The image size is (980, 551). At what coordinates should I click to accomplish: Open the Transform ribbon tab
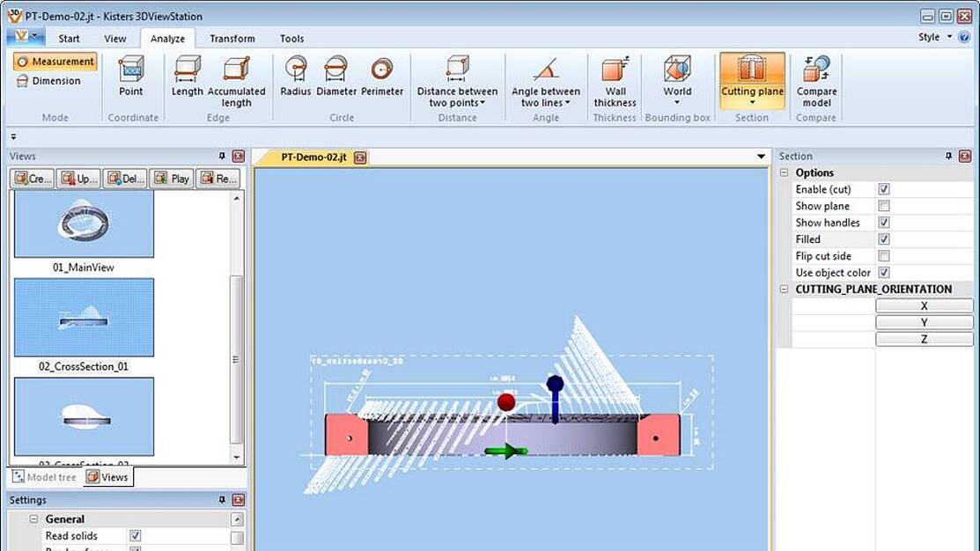click(x=232, y=39)
